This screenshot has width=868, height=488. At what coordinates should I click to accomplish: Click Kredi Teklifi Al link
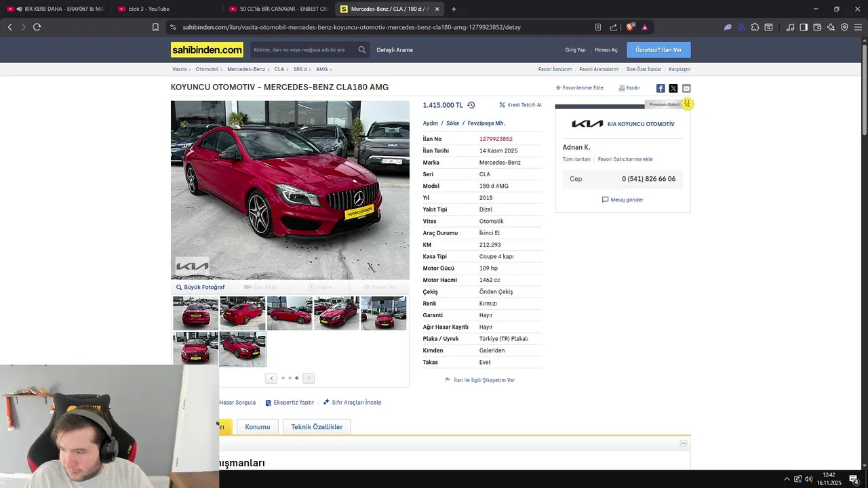[x=521, y=105]
